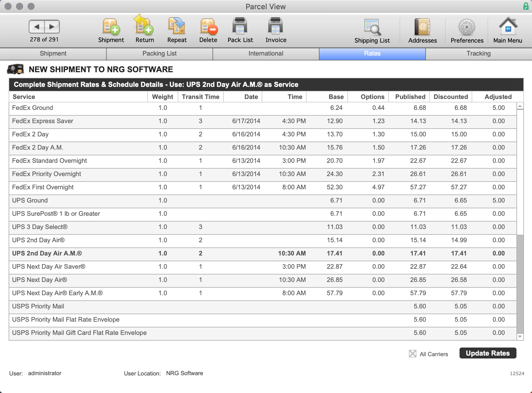Select USPS Priority Mail service
The image size is (532, 393).
point(263,307)
